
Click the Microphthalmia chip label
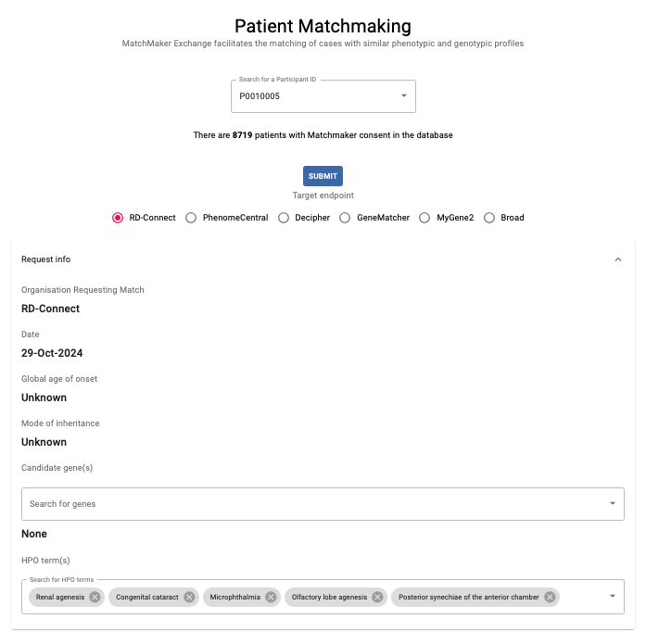point(233,598)
